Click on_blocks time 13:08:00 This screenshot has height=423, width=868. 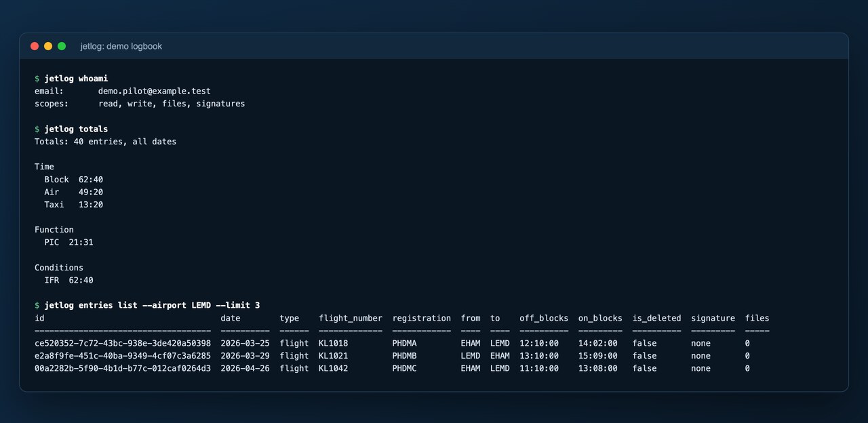tap(598, 368)
